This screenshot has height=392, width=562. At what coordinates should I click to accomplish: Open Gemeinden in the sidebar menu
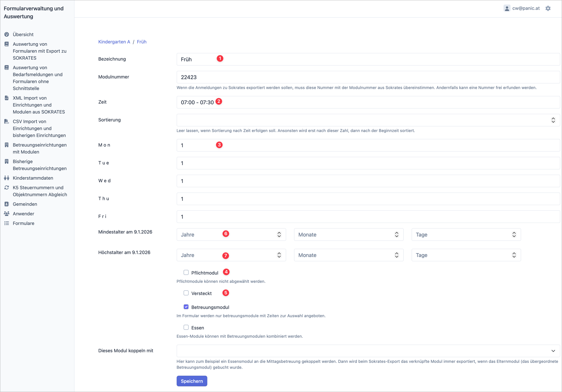coord(25,204)
